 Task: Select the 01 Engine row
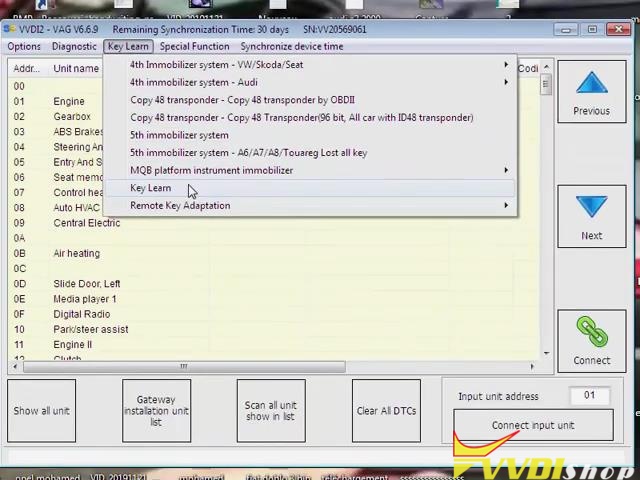57,101
